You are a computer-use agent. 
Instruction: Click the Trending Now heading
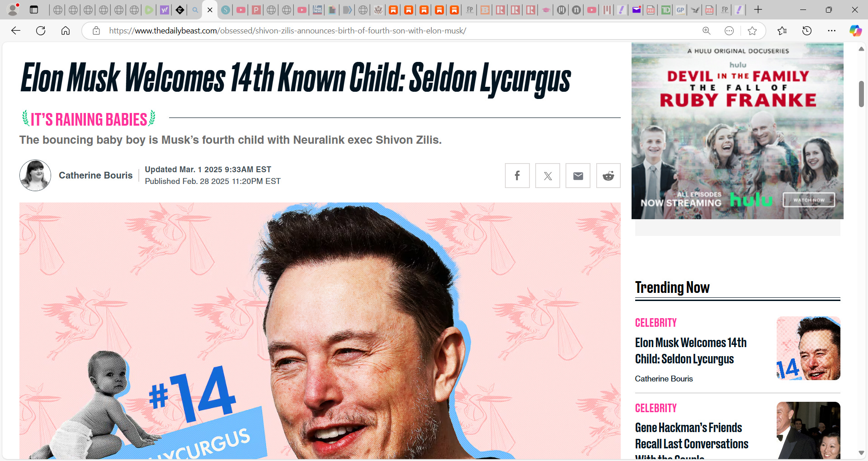[x=672, y=287]
